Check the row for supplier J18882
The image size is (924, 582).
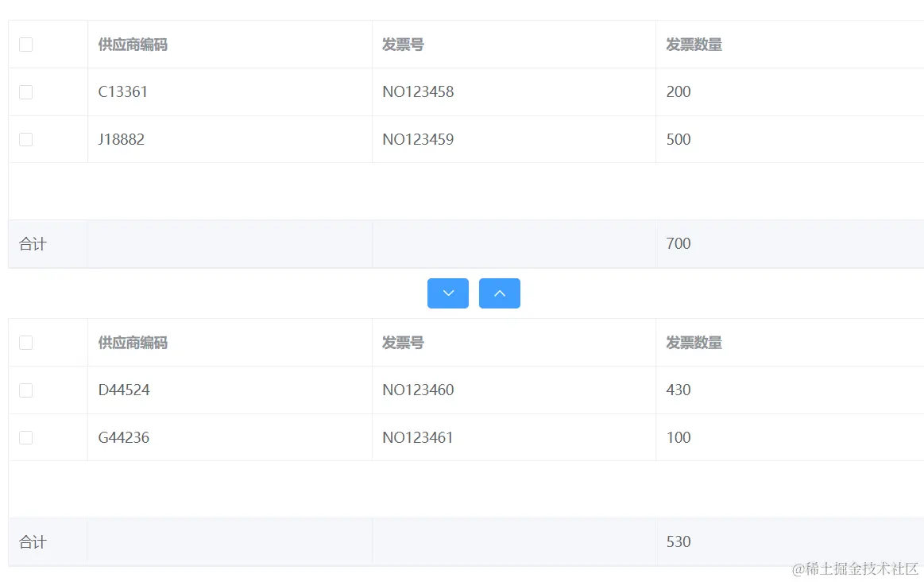coord(26,140)
